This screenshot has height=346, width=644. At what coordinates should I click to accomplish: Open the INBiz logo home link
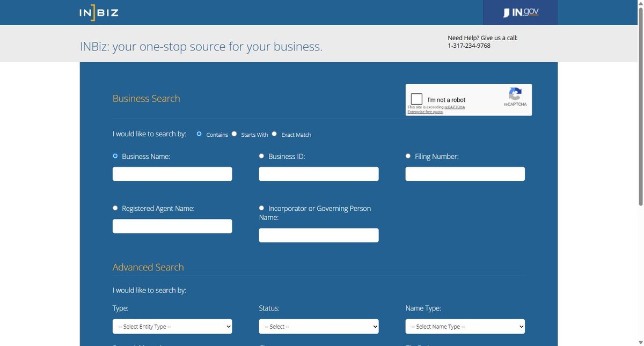[99, 12]
